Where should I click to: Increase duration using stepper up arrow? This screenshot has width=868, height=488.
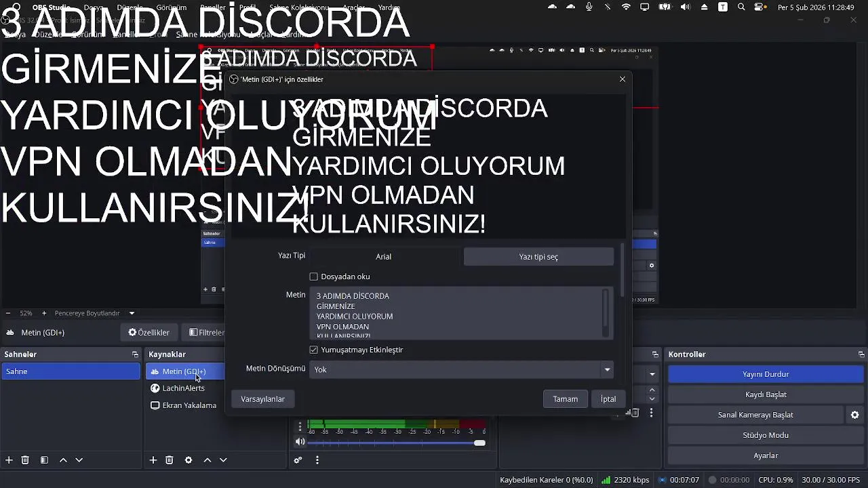pyautogui.click(x=652, y=390)
